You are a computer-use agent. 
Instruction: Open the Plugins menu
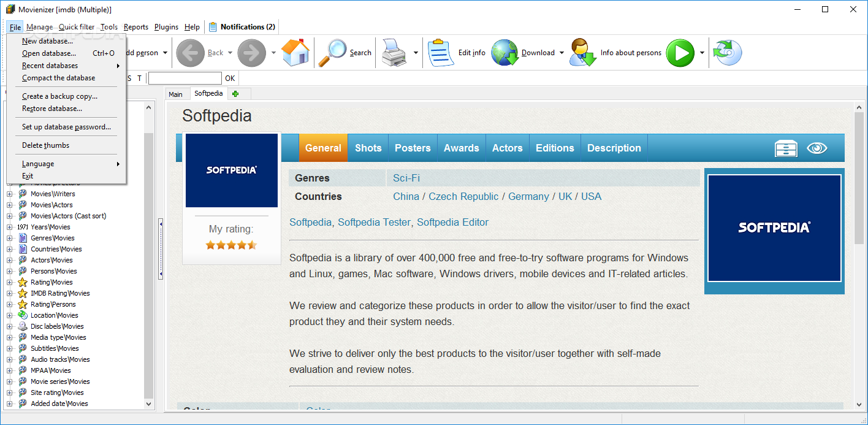point(166,27)
